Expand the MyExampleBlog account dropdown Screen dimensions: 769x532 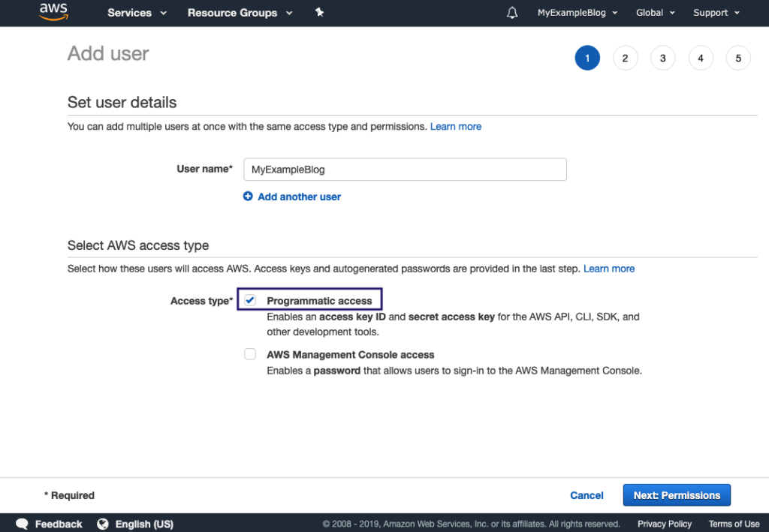(x=577, y=13)
